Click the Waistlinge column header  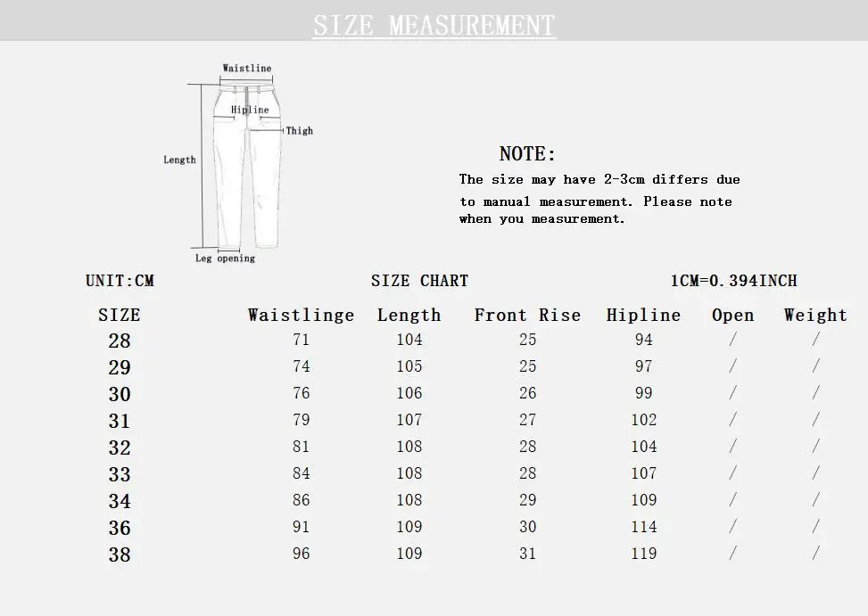[302, 316]
